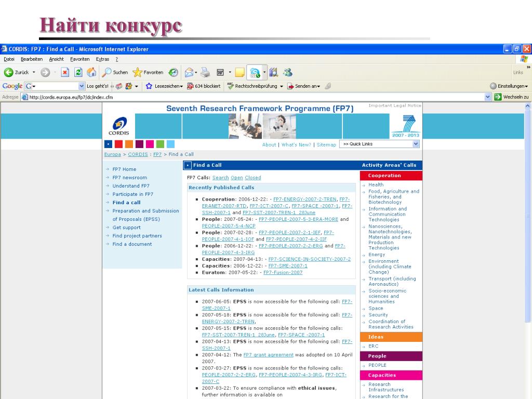532x399 pixels.
Task: Open the Extras menu
Action: (102, 59)
